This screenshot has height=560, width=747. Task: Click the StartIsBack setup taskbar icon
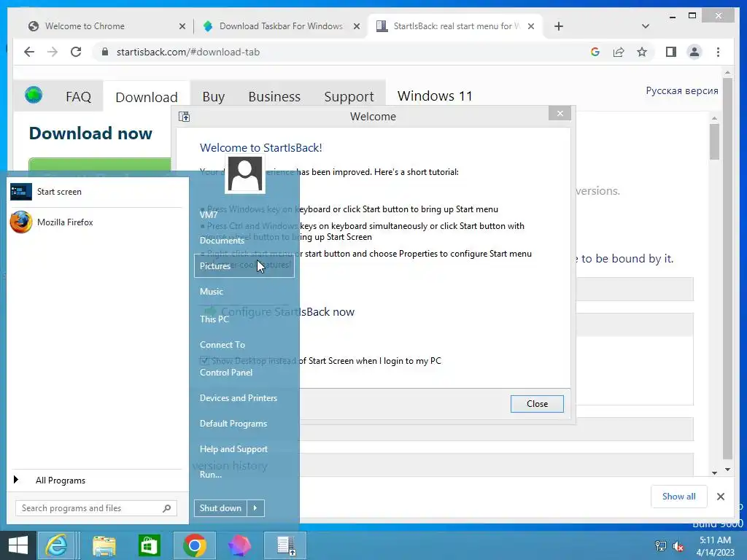pyautogui.click(x=285, y=545)
